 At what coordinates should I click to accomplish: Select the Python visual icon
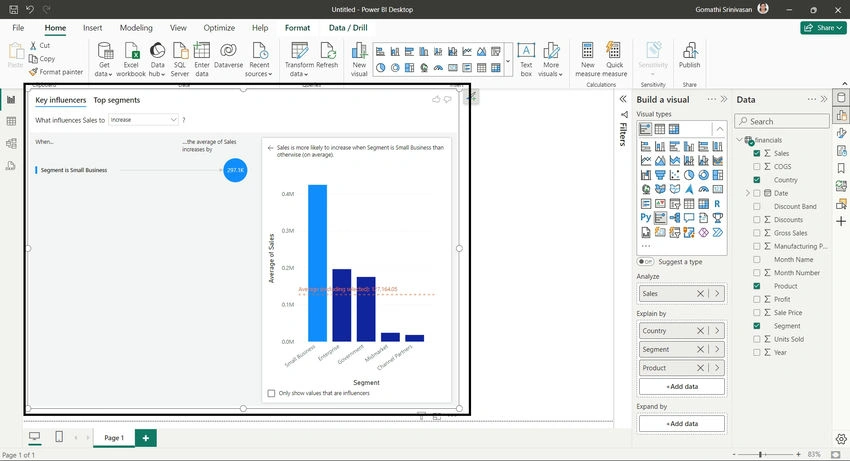point(645,217)
